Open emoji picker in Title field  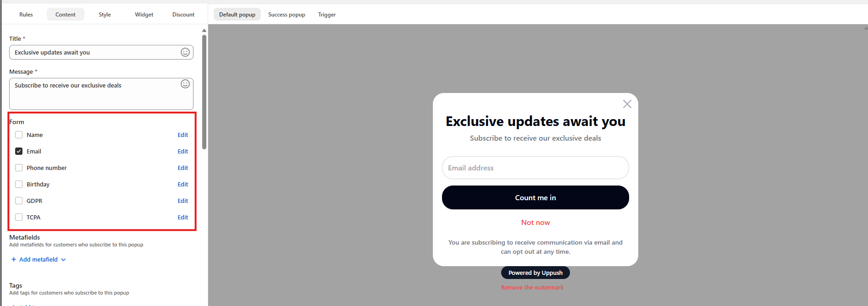185,52
